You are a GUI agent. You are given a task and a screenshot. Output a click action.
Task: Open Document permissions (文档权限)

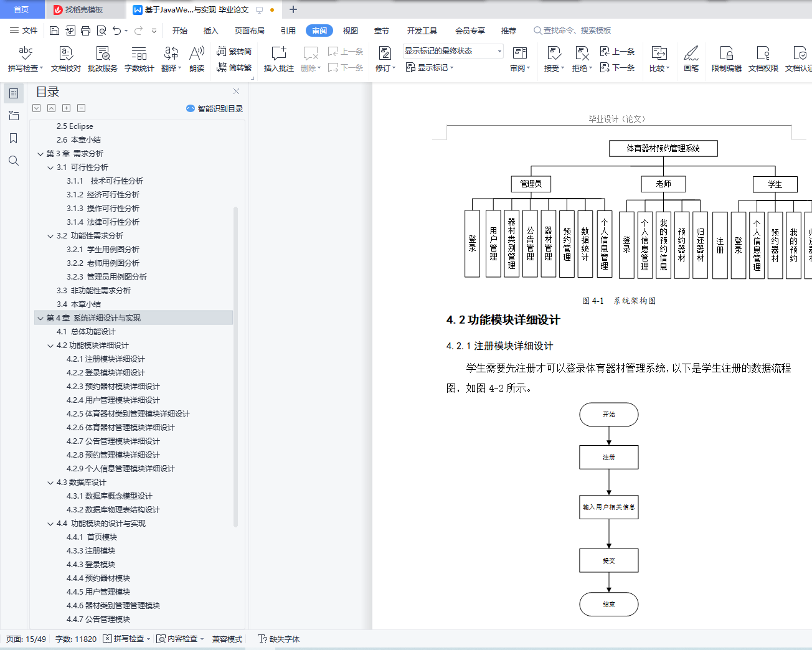pyautogui.click(x=763, y=59)
